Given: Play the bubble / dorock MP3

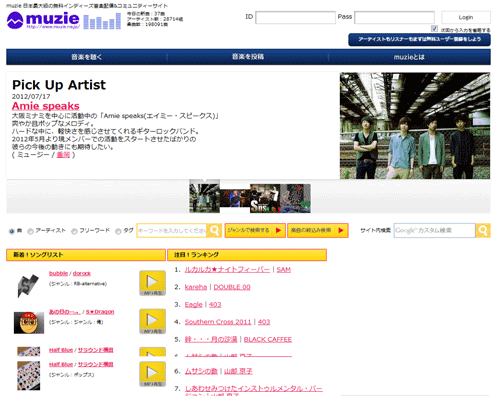Looking at the screenshot, I should [x=152, y=283].
